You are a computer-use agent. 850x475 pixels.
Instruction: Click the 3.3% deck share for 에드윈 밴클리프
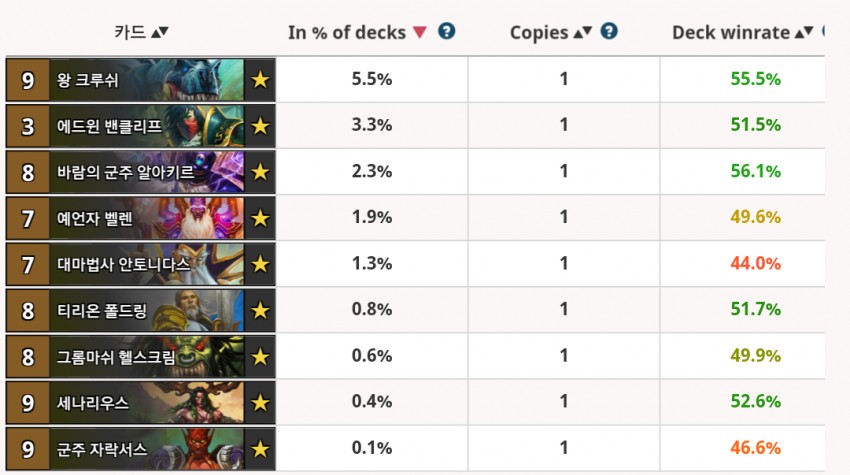click(372, 125)
